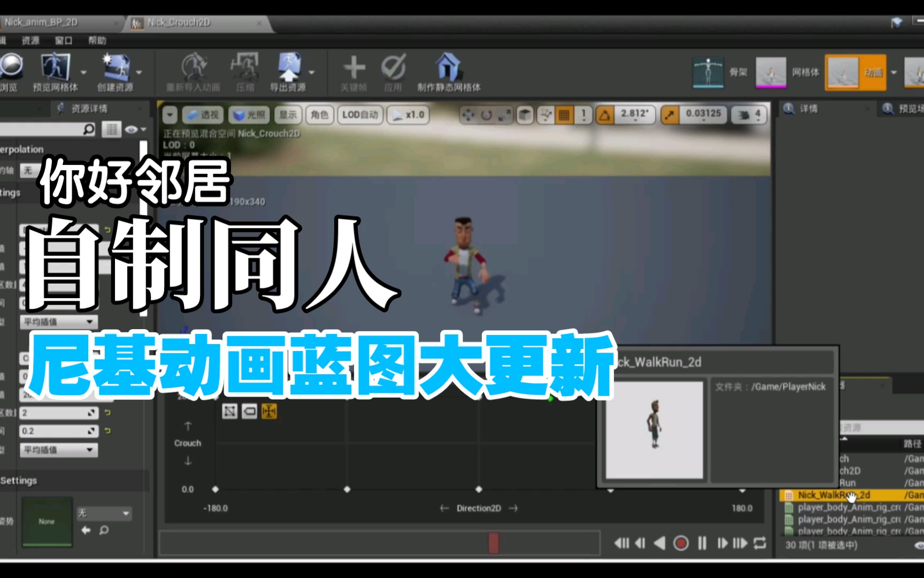Toggle the orange stretch-fit grid button
924x578 pixels.
(x=269, y=411)
